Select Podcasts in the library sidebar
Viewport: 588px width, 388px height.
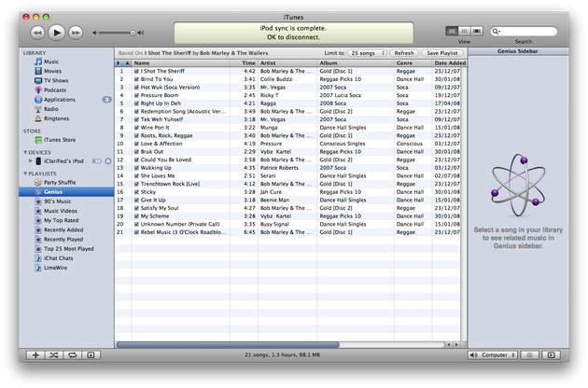57,90
